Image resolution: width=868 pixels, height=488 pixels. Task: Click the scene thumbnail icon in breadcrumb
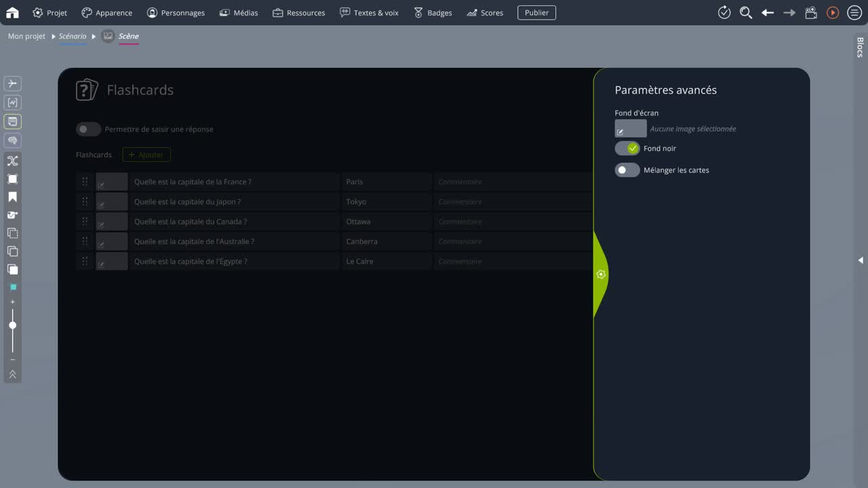coord(108,36)
